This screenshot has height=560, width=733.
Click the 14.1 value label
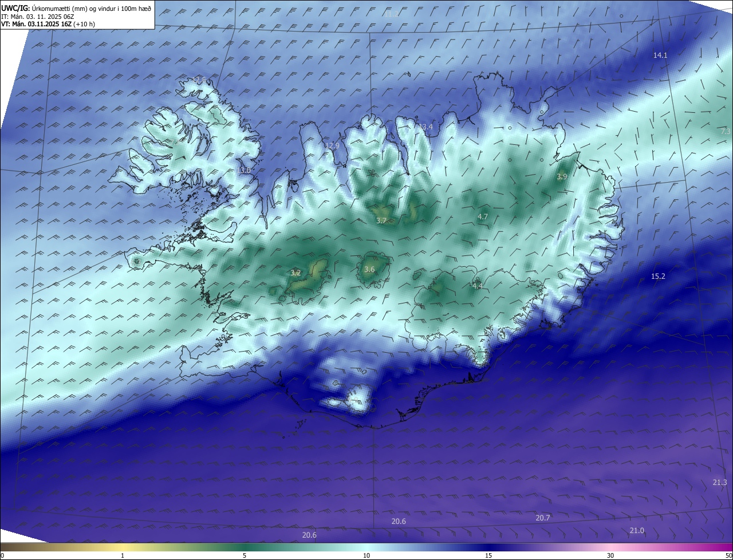[x=660, y=55]
